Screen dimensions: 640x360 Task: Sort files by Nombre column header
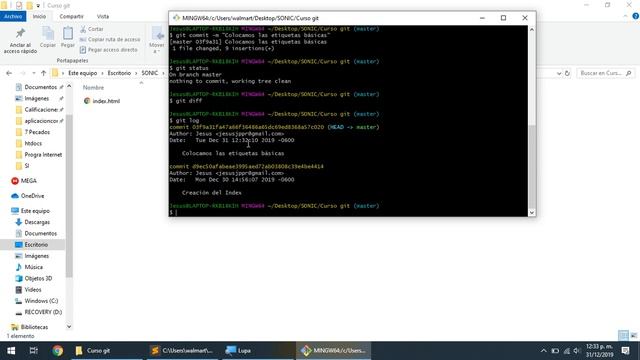93,88
